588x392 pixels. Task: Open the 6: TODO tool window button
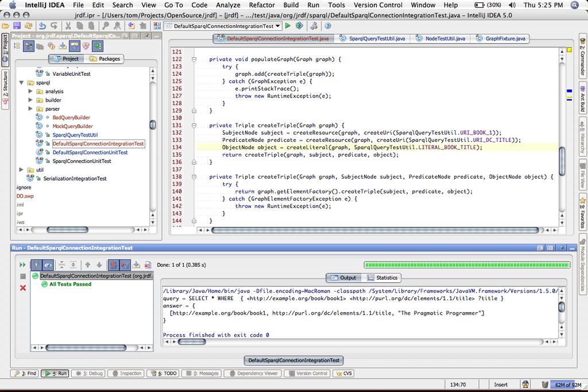[164, 373]
